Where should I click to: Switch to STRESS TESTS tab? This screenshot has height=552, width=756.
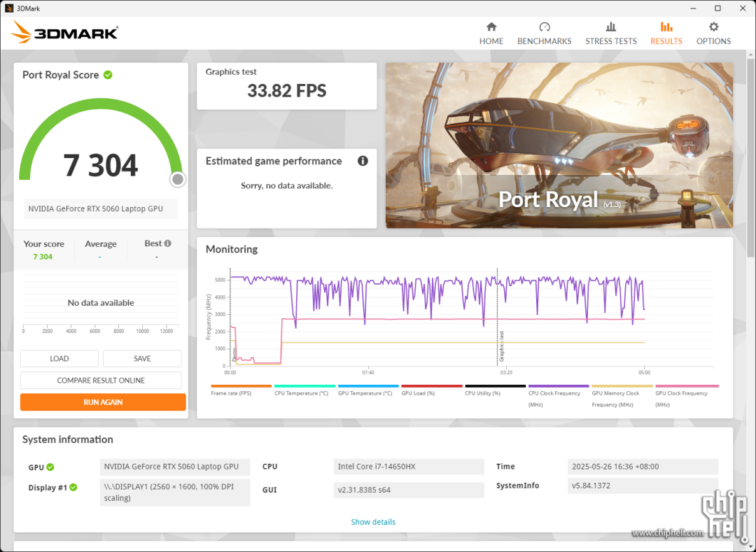[x=611, y=34]
